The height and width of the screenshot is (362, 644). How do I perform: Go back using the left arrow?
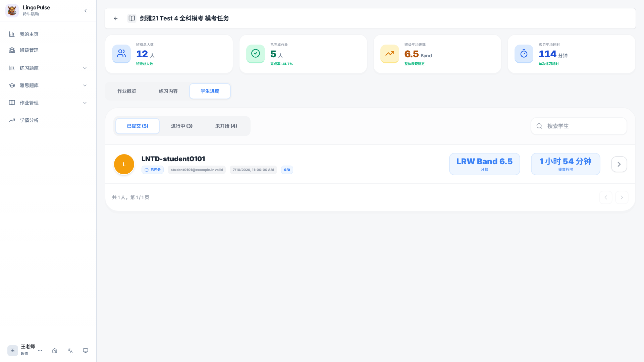[116, 18]
